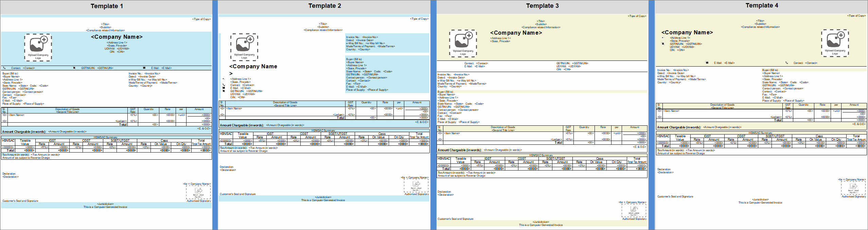Viewport: 868px width, 230px height.
Task: Click Invoice No. field in Template 2
Action: pos(362,37)
